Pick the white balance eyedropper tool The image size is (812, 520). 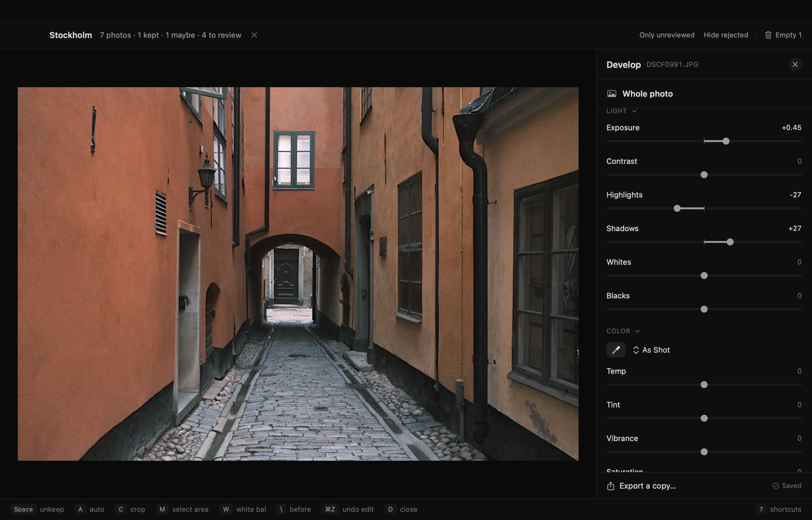[x=616, y=350]
